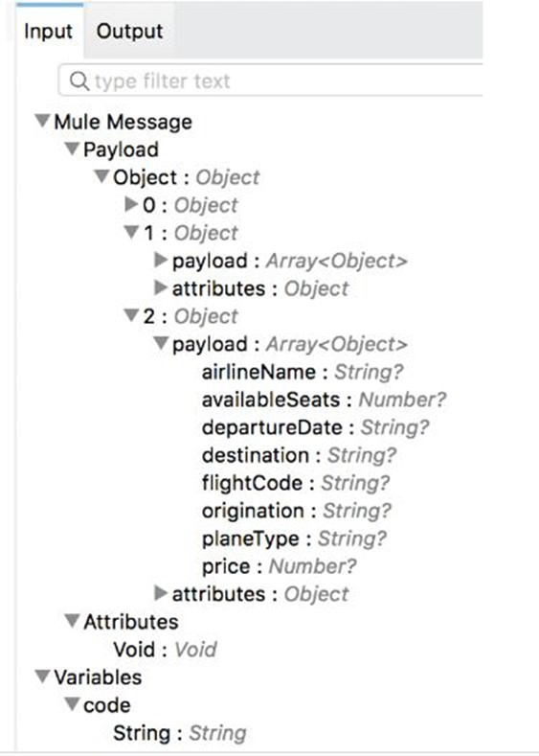
Task: Collapse the Mule Message node
Action: (42, 120)
